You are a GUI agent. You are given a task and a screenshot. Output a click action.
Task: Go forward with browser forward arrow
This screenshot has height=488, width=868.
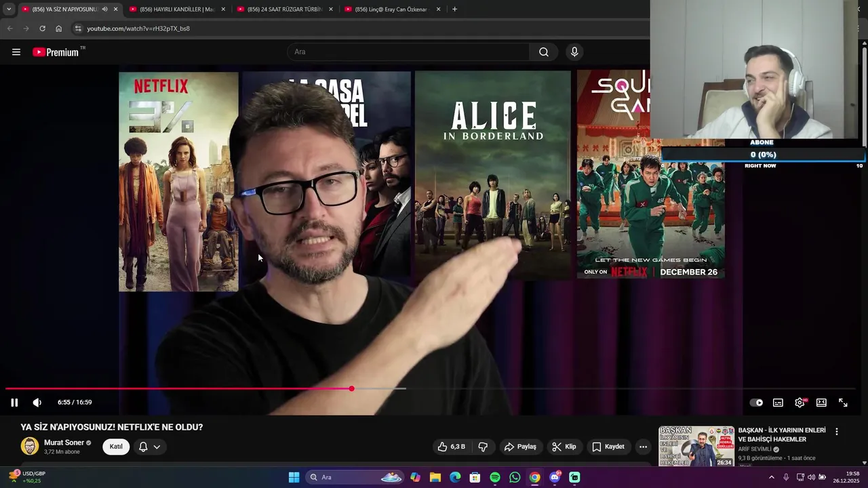click(26, 28)
